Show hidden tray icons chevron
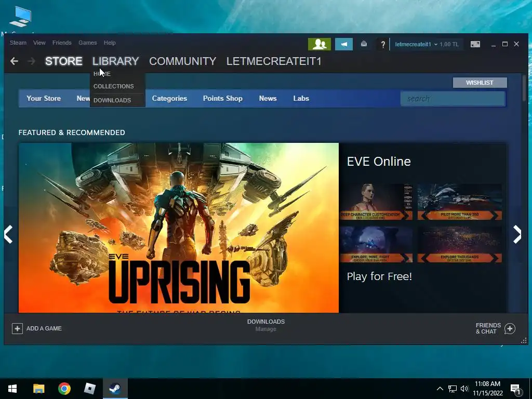Image resolution: width=532 pixels, height=399 pixels. point(440,389)
